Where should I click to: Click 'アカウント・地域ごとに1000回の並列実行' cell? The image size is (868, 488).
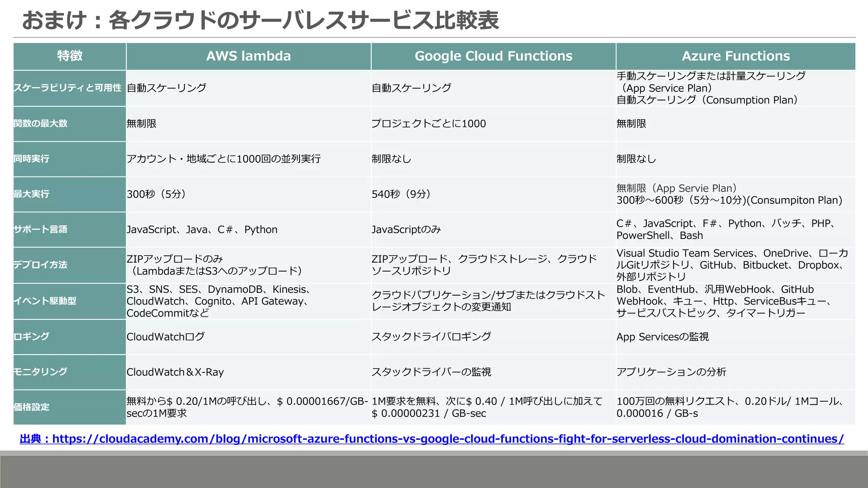tap(248, 159)
